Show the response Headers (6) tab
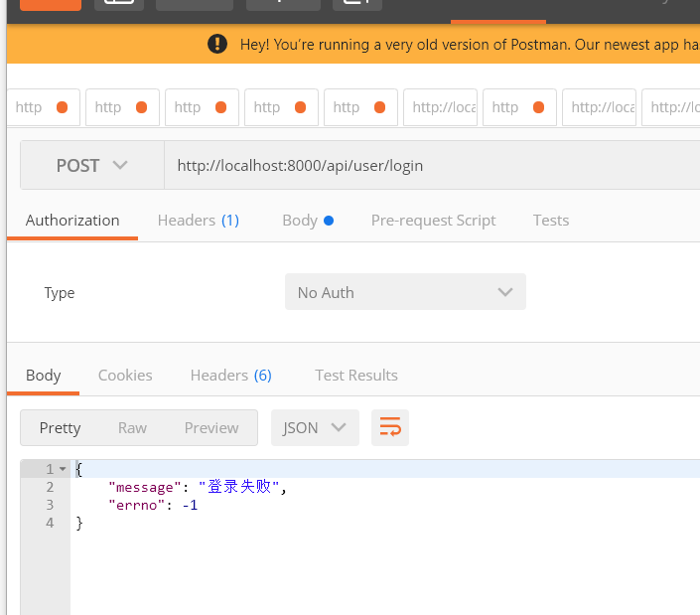This screenshot has width=700, height=615. [x=230, y=375]
